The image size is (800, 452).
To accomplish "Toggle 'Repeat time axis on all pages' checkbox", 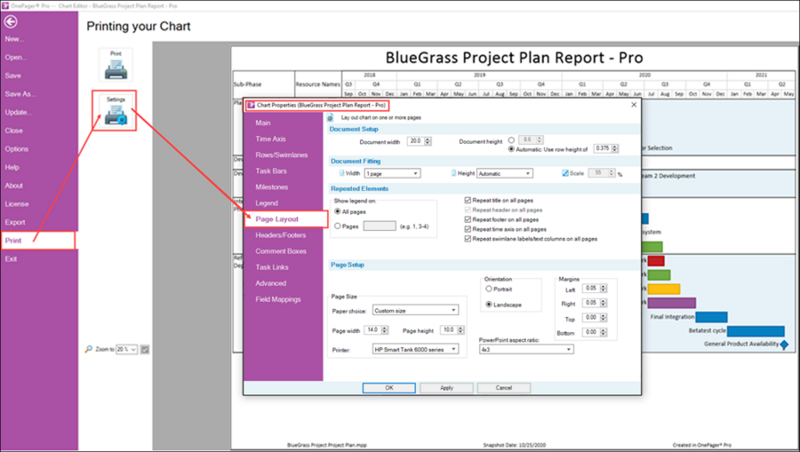I will (x=467, y=229).
